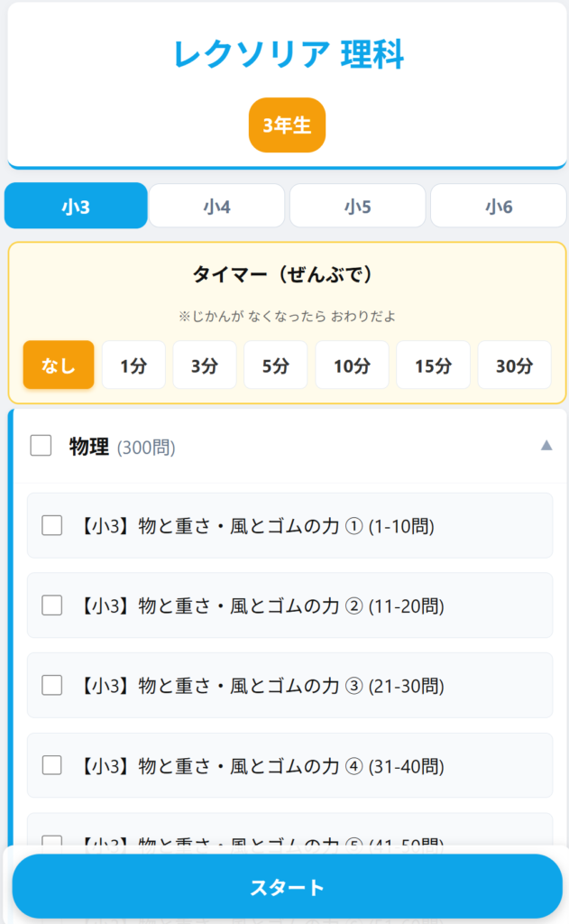The image size is (569, 924).
Task: Switch to the 小4 grade tab
Action: (x=216, y=207)
